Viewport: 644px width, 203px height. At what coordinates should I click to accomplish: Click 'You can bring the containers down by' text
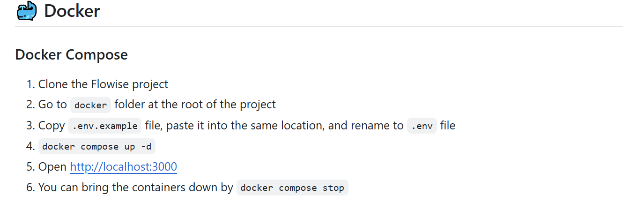[136, 187]
